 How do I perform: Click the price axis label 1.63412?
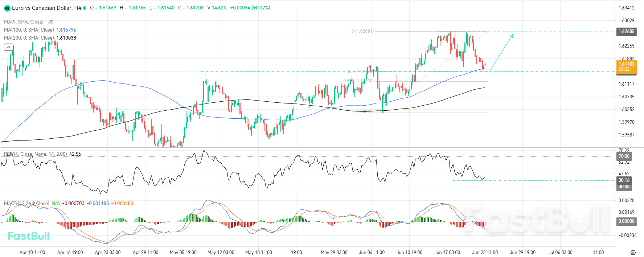coord(627,8)
